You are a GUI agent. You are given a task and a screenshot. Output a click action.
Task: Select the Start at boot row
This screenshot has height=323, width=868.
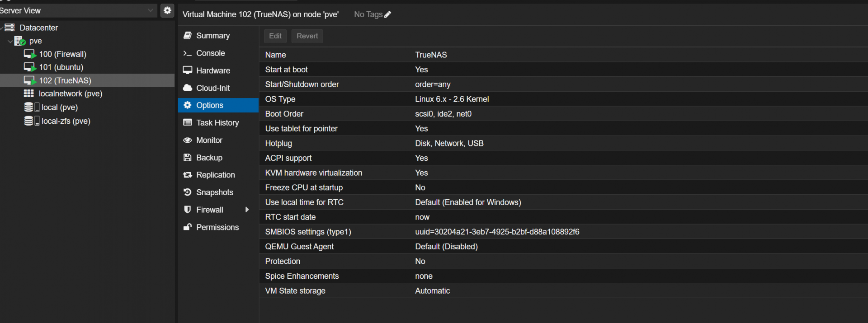[564, 70]
